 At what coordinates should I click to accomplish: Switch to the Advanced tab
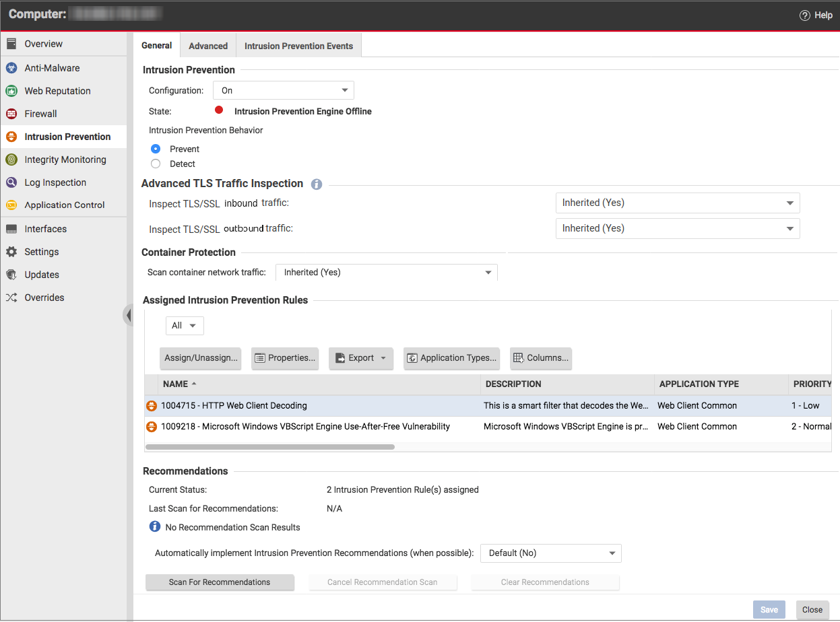[x=208, y=46]
